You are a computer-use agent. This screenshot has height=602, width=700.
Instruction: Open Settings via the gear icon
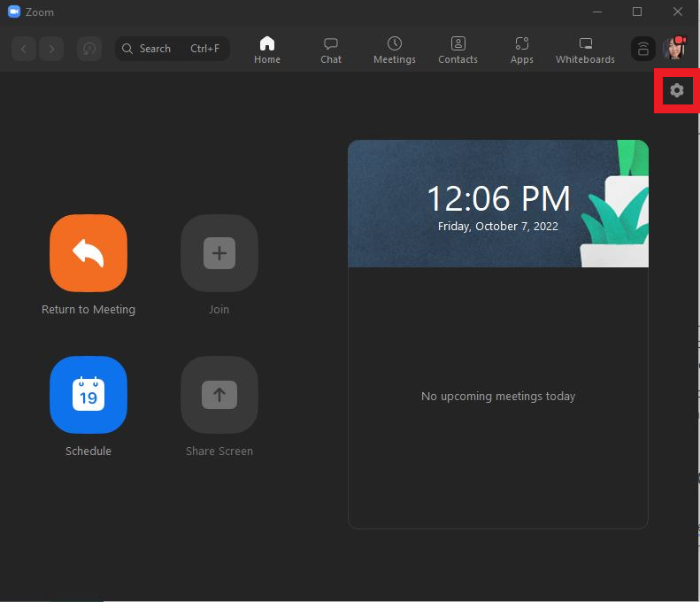pyautogui.click(x=677, y=90)
